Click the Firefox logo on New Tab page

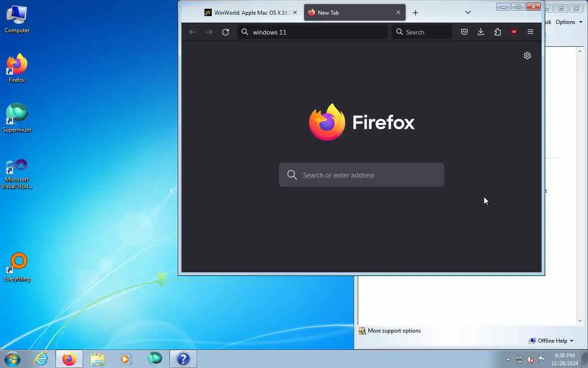click(x=362, y=122)
